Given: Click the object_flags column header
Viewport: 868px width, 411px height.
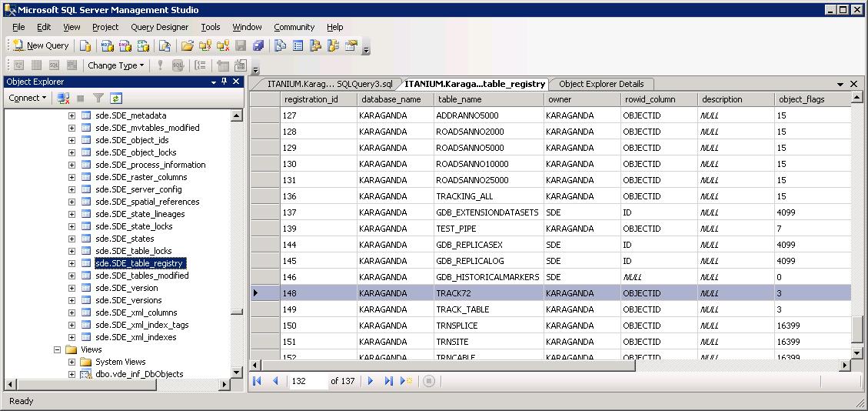Looking at the screenshot, I should [812, 100].
